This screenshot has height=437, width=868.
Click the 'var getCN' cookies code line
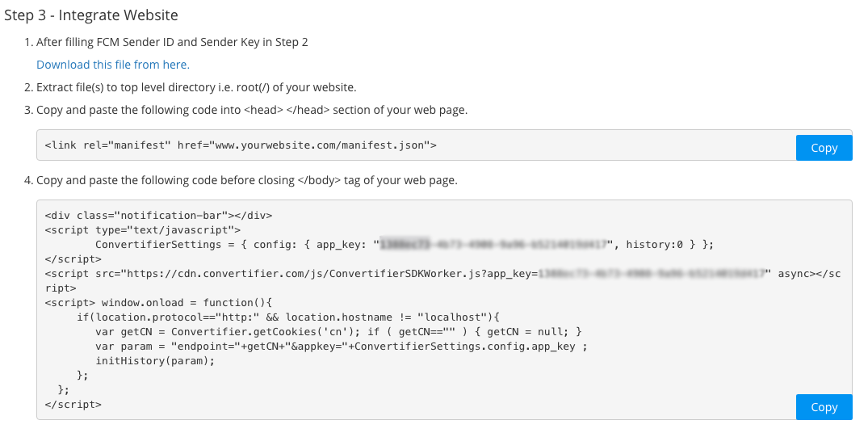(x=339, y=332)
